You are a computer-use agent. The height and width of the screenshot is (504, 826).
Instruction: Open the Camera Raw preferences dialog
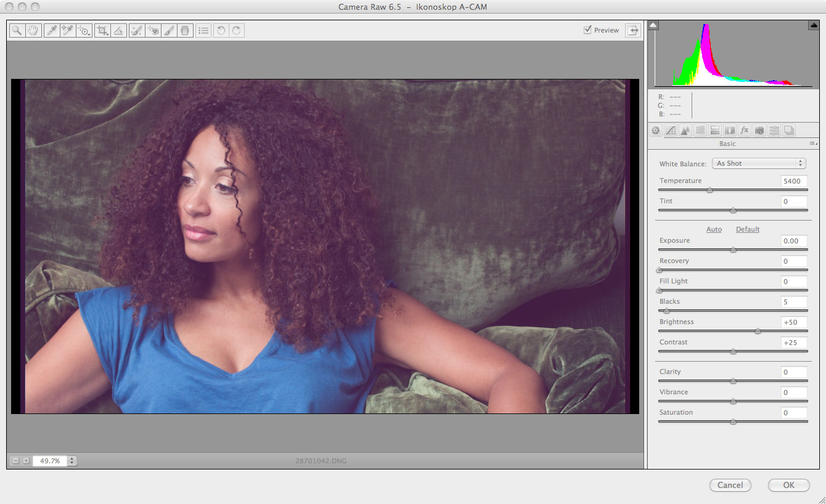click(x=203, y=30)
